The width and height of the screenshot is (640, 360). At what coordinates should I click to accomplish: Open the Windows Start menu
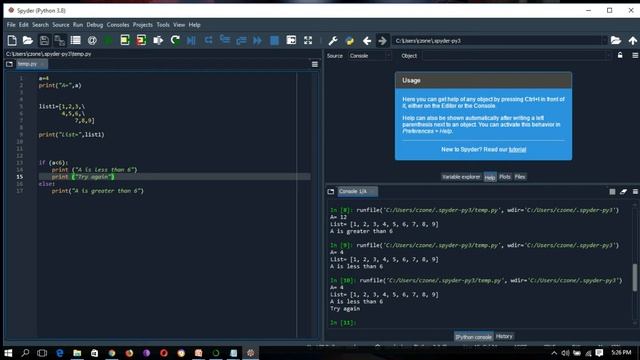coord(8,353)
